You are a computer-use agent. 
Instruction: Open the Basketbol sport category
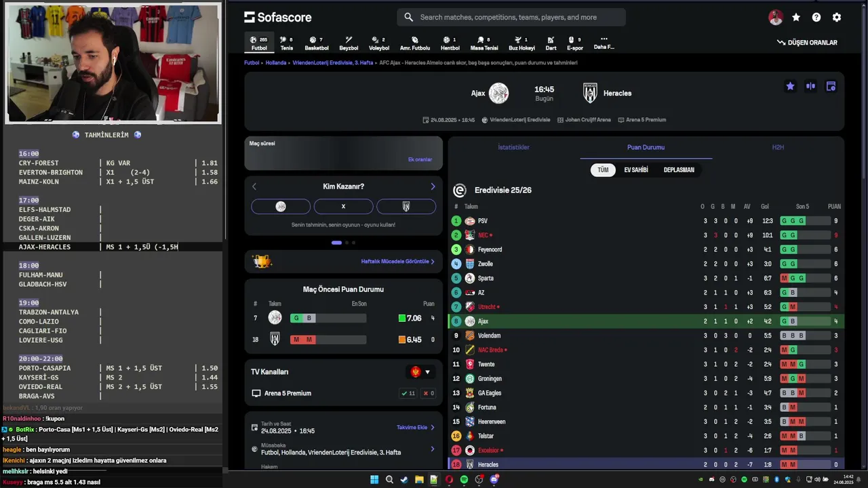click(x=317, y=43)
